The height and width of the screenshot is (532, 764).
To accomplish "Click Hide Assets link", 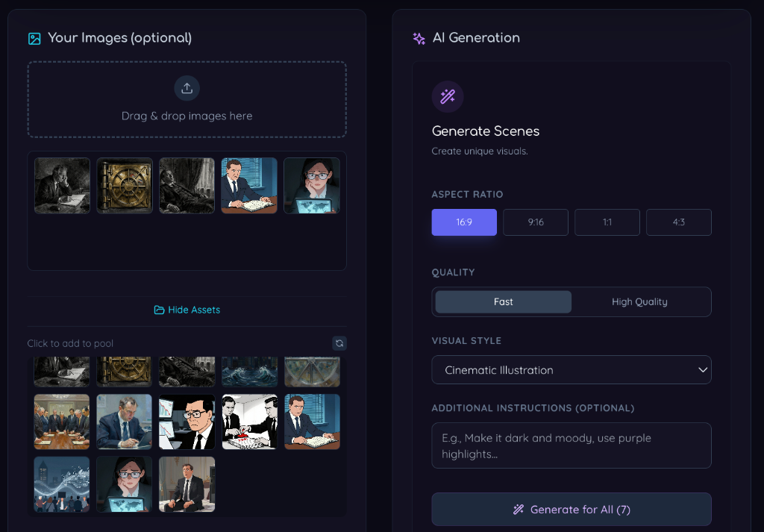I will tap(187, 310).
